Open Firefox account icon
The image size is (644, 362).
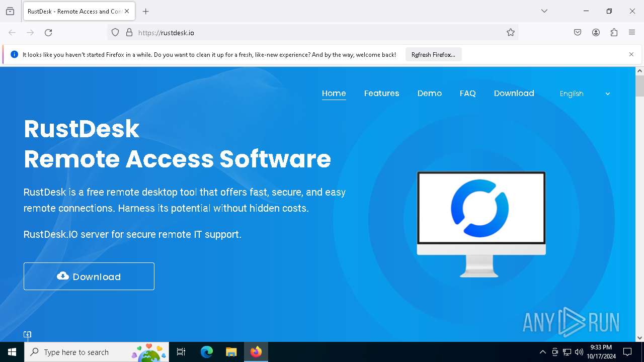click(x=596, y=33)
